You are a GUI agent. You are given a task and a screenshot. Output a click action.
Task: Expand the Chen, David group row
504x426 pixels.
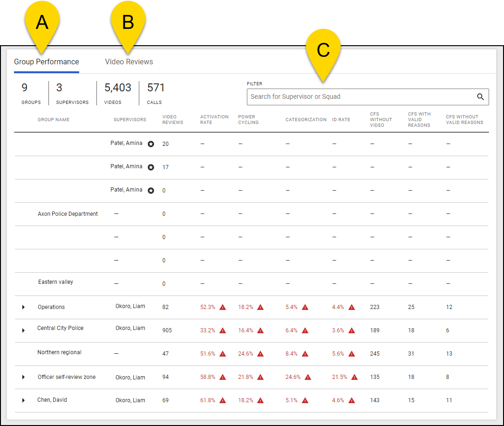23,400
